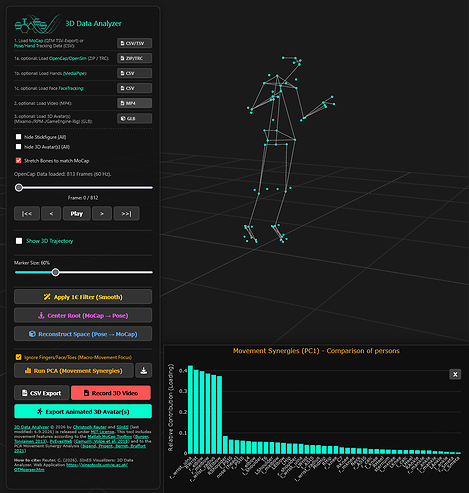Click the PCA results download icon
The height and width of the screenshot is (493, 469).
click(144, 370)
